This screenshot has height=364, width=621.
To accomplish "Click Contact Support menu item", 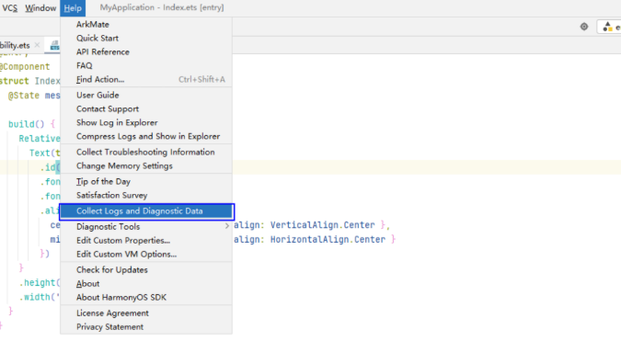I will coord(146,109).
